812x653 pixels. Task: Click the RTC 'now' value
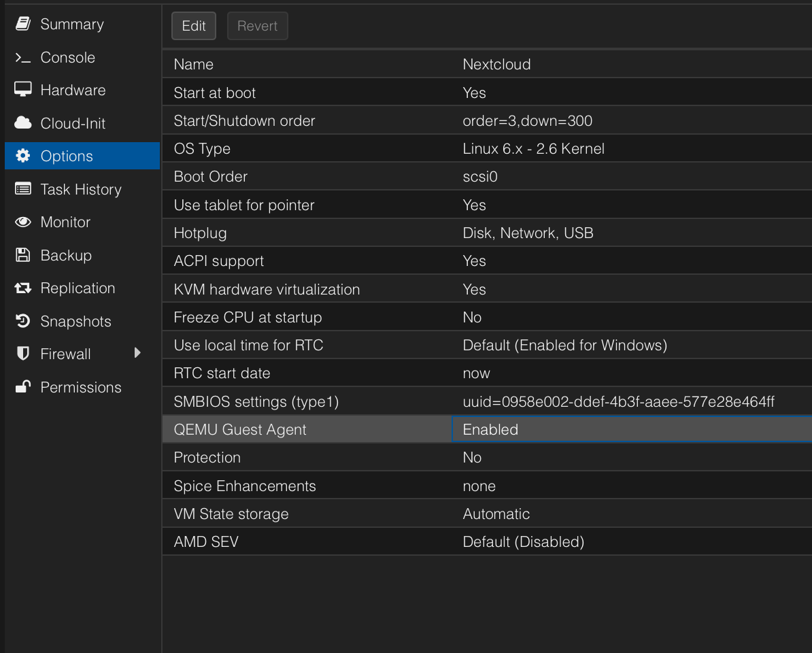[x=477, y=373]
